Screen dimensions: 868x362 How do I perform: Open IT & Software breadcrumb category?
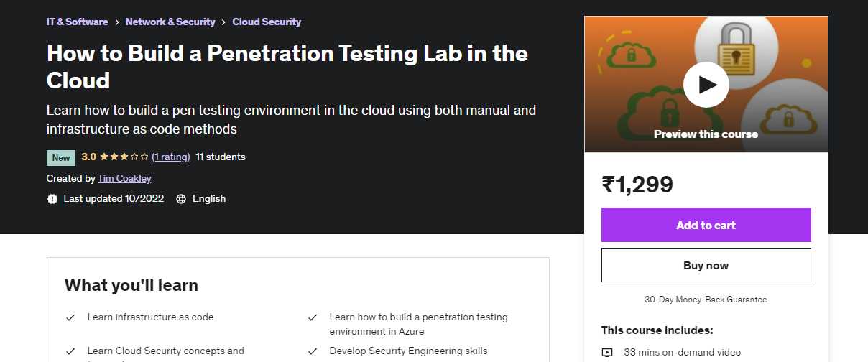[77, 22]
